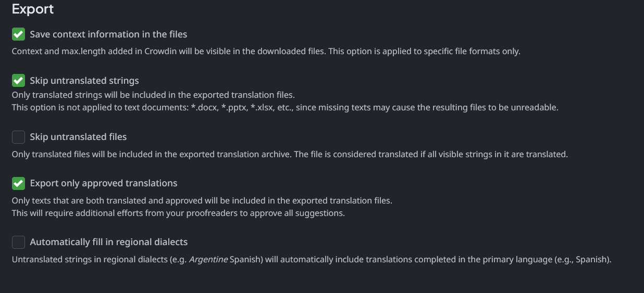The height and width of the screenshot is (293, 644).
Task: Click the italic word 'Argentine'
Action: [208, 259]
